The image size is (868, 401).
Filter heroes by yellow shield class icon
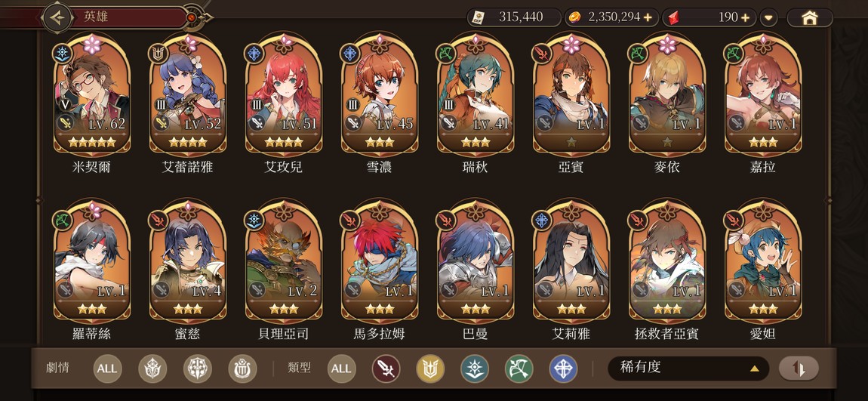click(430, 369)
